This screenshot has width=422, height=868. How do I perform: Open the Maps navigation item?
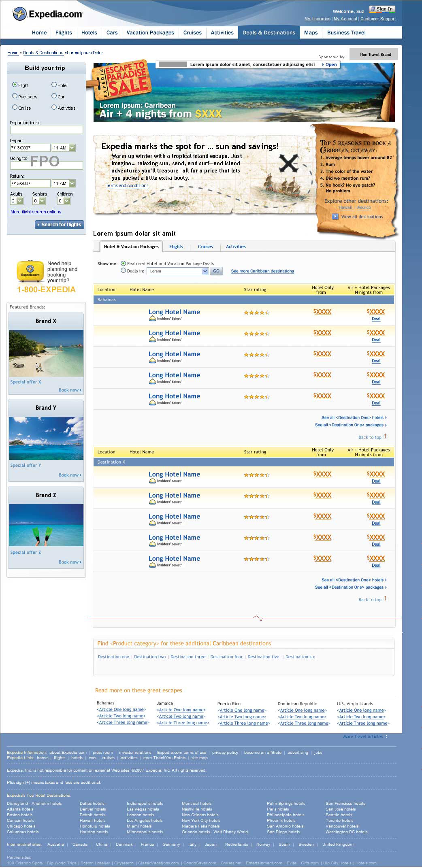click(311, 33)
